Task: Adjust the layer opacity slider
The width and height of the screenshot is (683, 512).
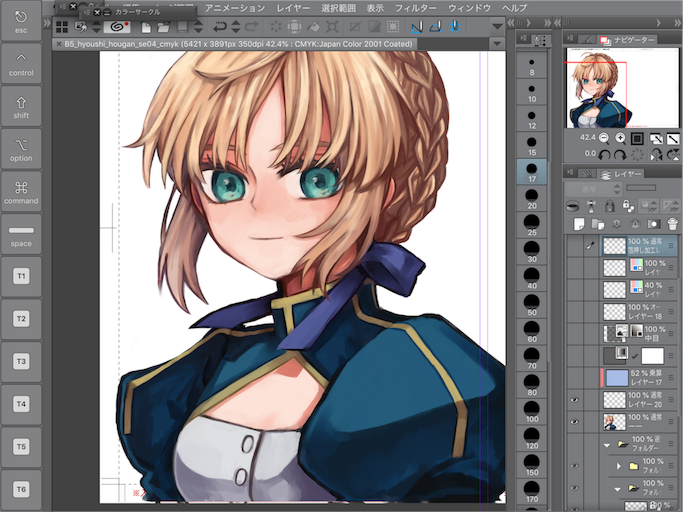Action: pyautogui.click(x=641, y=188)
